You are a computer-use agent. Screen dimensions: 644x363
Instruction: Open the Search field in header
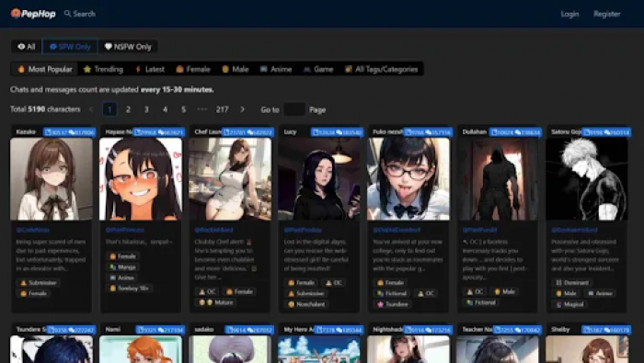tap(80, 14)
